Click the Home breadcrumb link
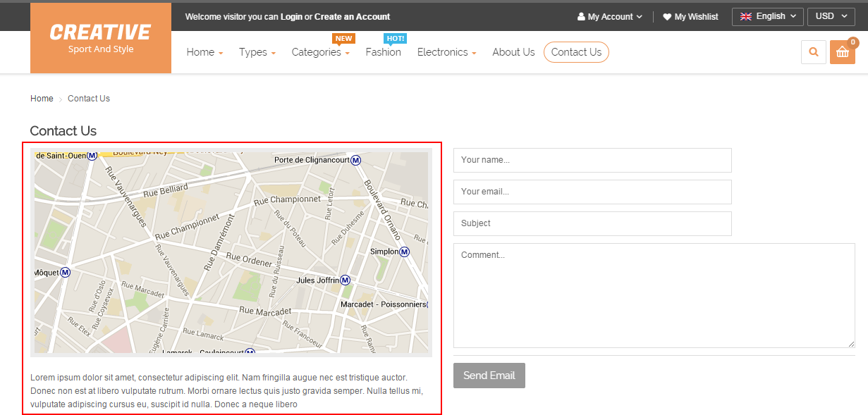Image resolution: width=868 pixels, height=415 pixels. [42, 99]
